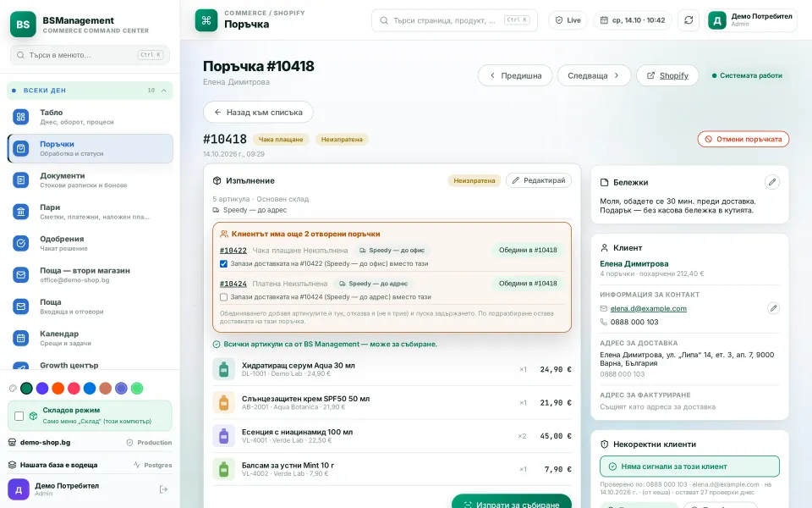Click the user avatar Д in top bar

click(x=717, y=20)
